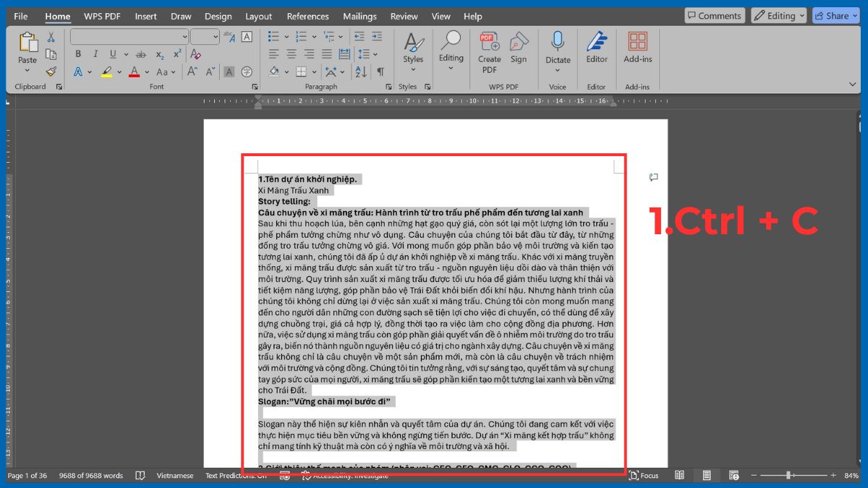The height and width of the screenshot is (488, 868).
Task: Toggle Focus mode in status bar
Action: [643, 476]
